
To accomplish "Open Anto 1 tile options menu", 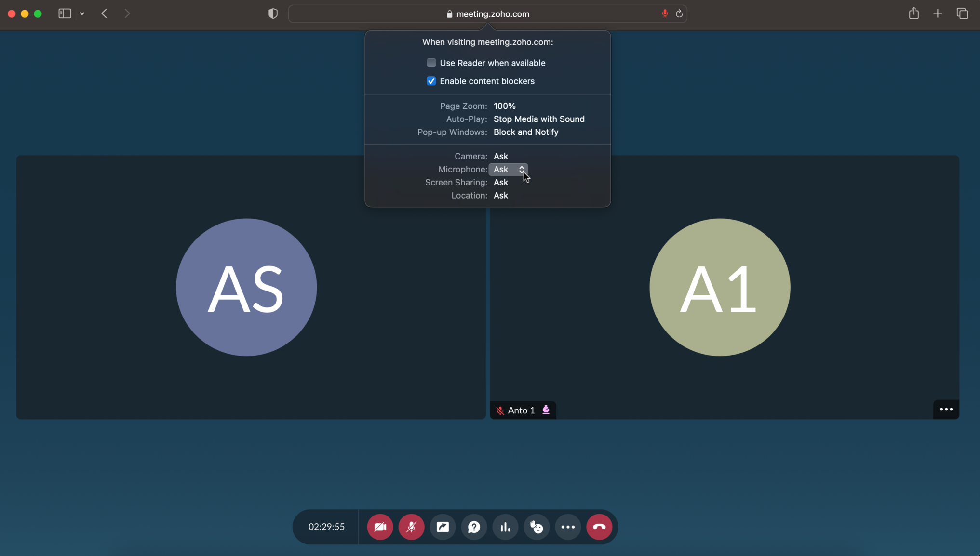I will pyautogui.click(x=946, y=410).
